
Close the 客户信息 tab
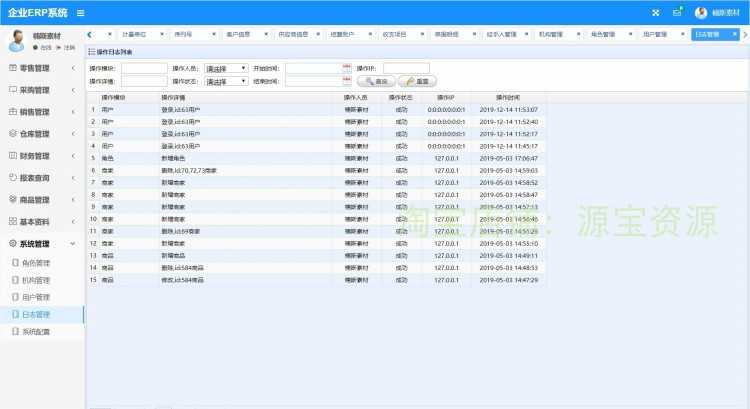tap(266, 34)
